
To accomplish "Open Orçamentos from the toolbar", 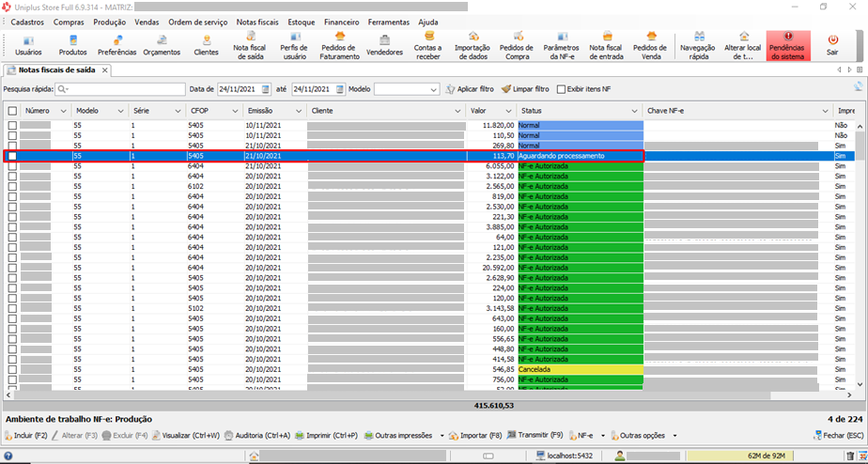I will [x=162, y=46].
